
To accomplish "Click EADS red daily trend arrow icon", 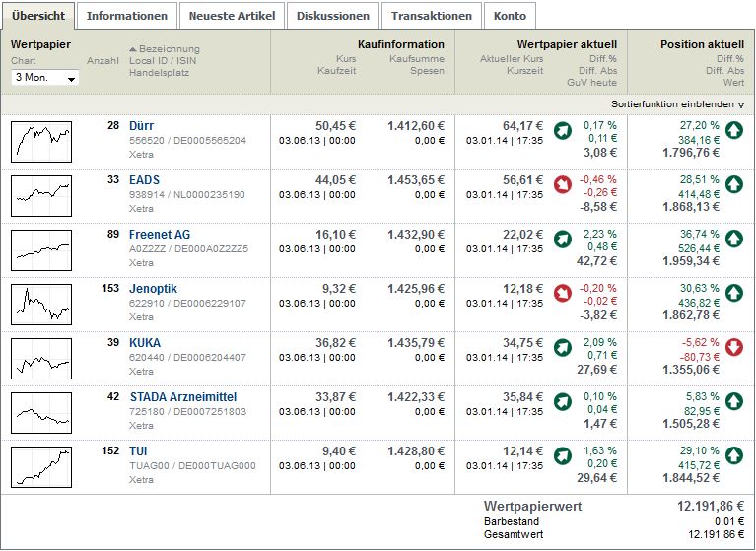I will click(x=562, y=183).
